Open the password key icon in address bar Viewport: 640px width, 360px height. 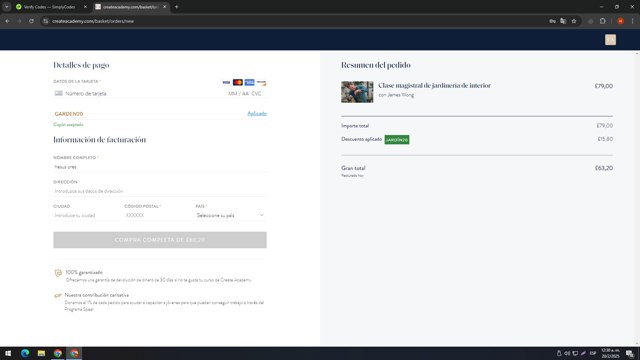point(552,21)
